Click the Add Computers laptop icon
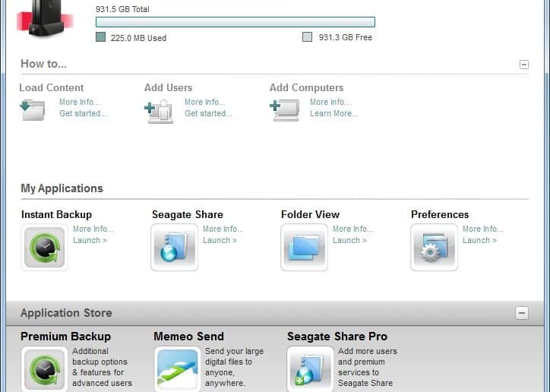Viewport: 550px width, 392px height. (x=285, y=110)
